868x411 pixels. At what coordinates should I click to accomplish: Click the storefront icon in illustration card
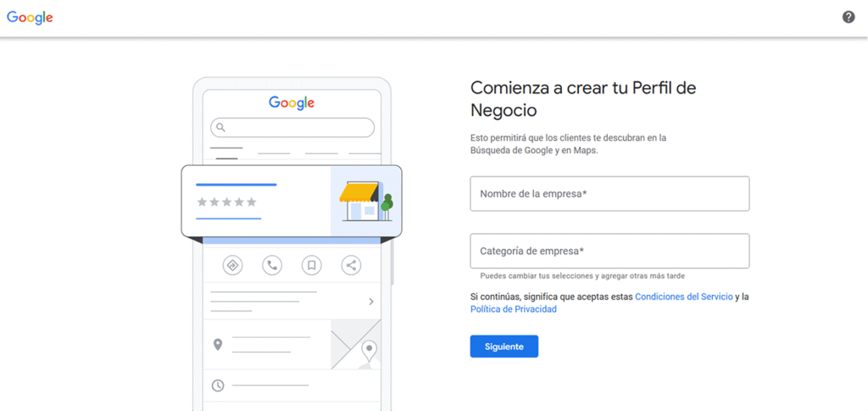click(x=366, y=201)
